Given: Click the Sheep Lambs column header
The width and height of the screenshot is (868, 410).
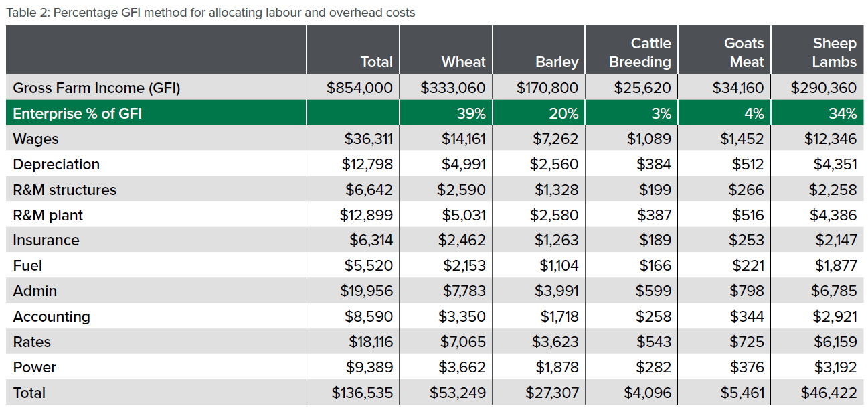Looking at the screenshot, I should (835, 52).
